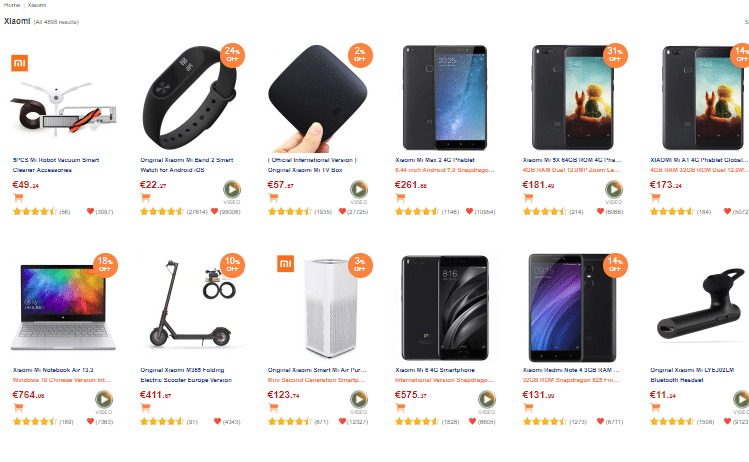749x462 pixels.
Task: Click cart icon under Mi Band 2
Action: click(x=145, y=198)
